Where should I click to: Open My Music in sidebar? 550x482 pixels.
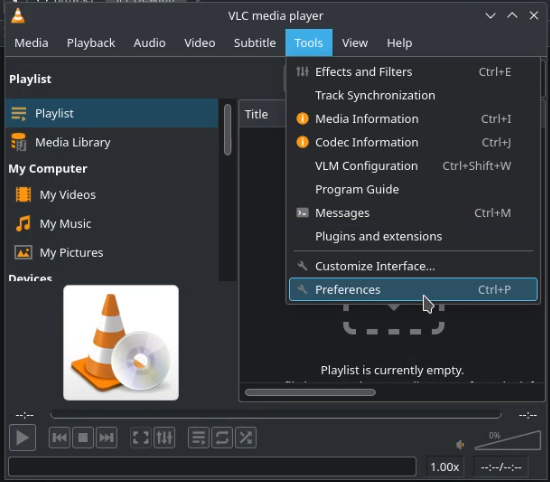pyautogui.click(x=112, y=224)
